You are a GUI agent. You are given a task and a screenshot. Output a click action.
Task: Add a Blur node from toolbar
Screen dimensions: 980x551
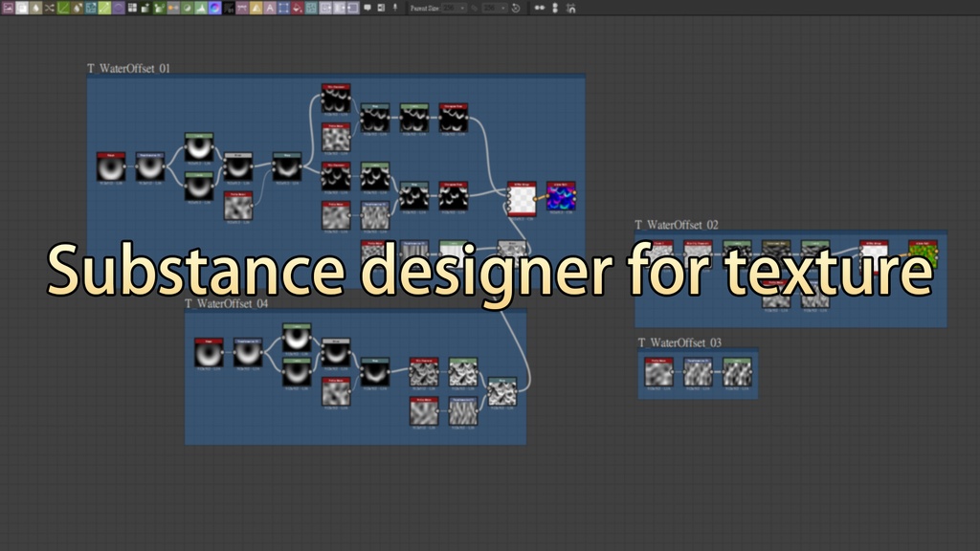[x=35, y=8]
